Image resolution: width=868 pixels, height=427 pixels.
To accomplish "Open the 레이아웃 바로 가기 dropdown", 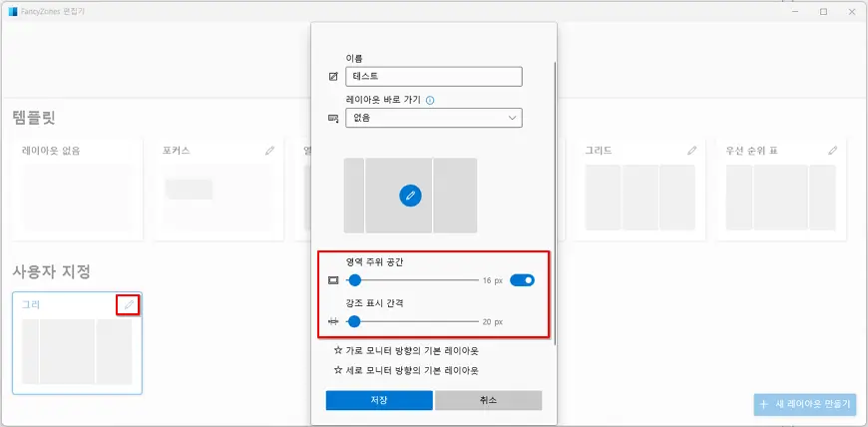I will [434, 118].
